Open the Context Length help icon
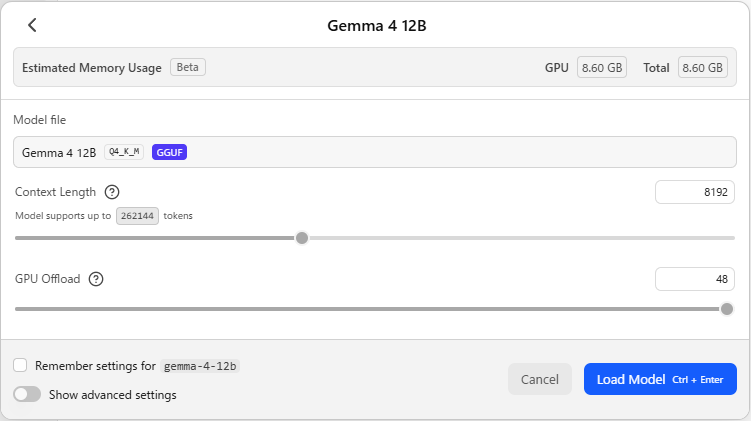751x421 pixels. coord(112,192)
